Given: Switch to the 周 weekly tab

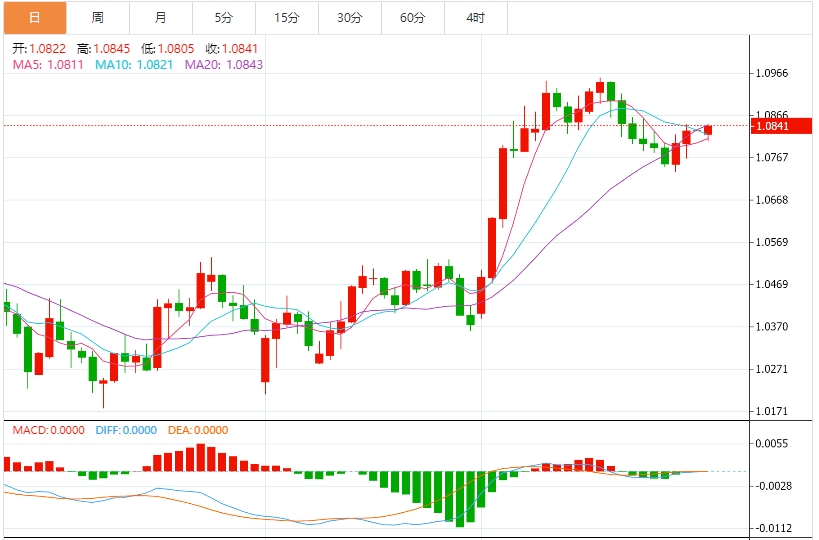Looking at the screenshot, I should pos(98,18).
